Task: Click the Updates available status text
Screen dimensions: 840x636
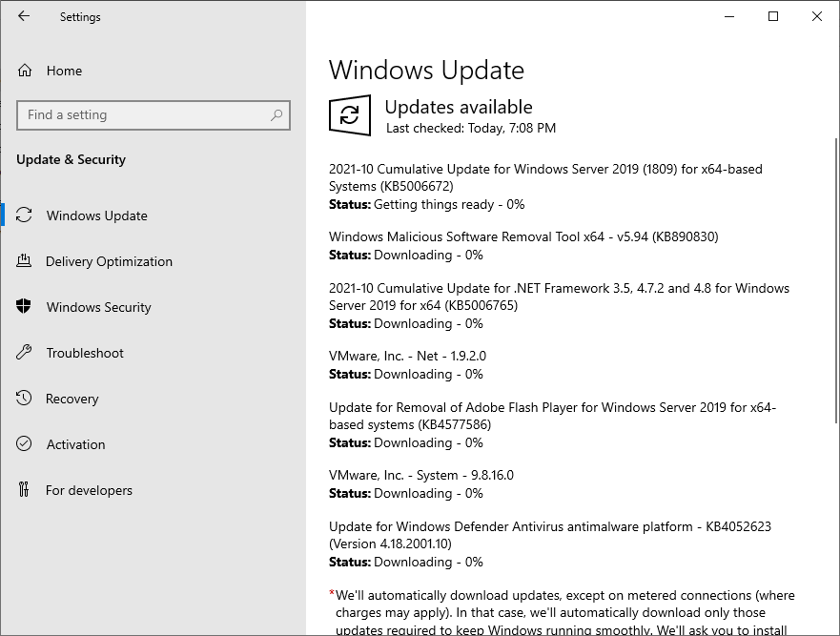Action: (459, 107)
